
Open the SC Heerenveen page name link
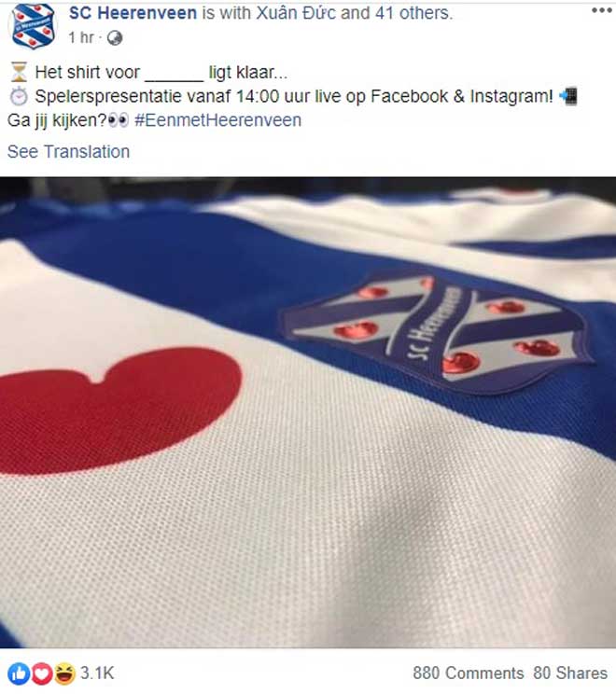(133, 13)
